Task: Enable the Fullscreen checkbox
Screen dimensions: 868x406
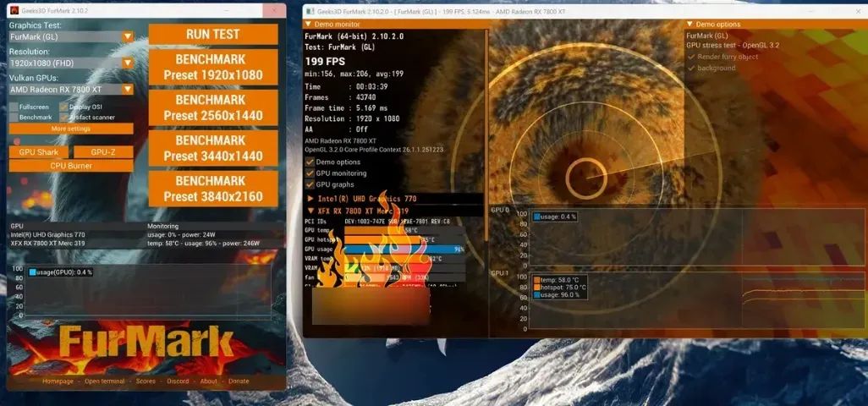Action: coord(14,107)
